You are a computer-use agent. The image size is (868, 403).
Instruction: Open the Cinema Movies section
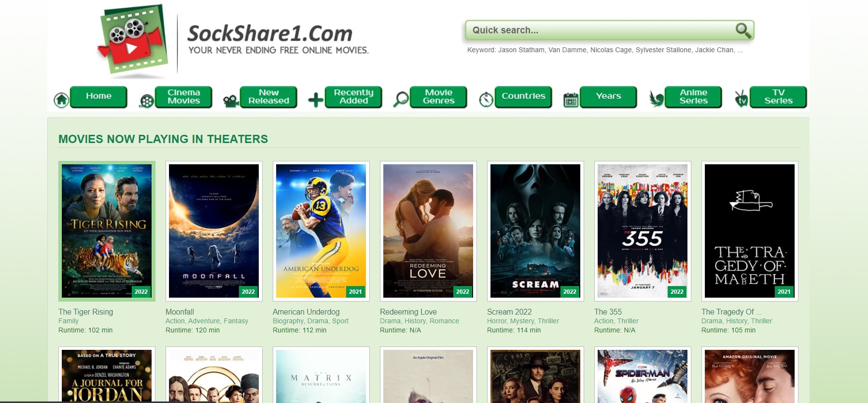coord(183,97)
